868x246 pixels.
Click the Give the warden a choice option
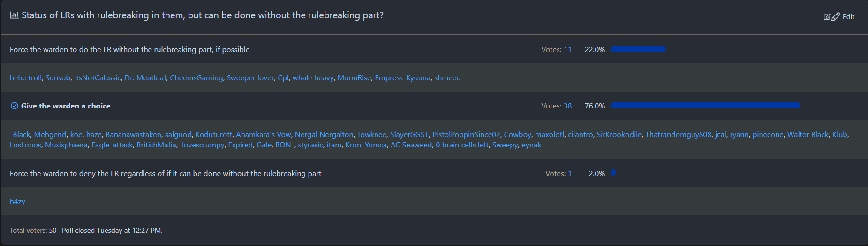66,106
